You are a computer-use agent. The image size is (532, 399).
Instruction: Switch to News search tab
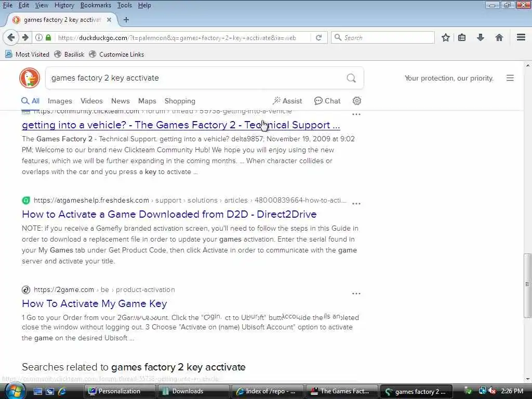point(120,101)
